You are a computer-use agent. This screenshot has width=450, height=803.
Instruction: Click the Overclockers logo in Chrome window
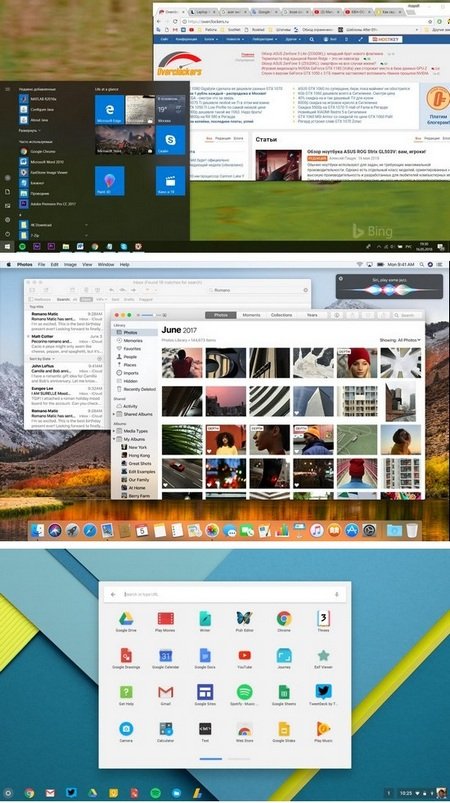pyautogui.click(x=179, y=65)
